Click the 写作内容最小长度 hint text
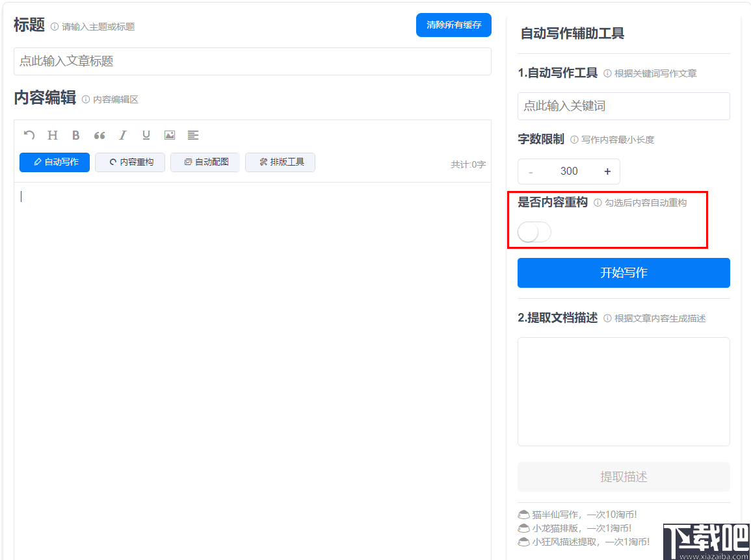Viewport: 751px width, 560px height. (617, 140)
